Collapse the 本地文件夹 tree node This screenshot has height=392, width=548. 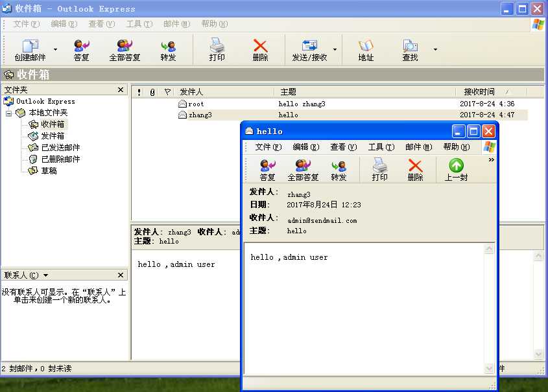8,113
